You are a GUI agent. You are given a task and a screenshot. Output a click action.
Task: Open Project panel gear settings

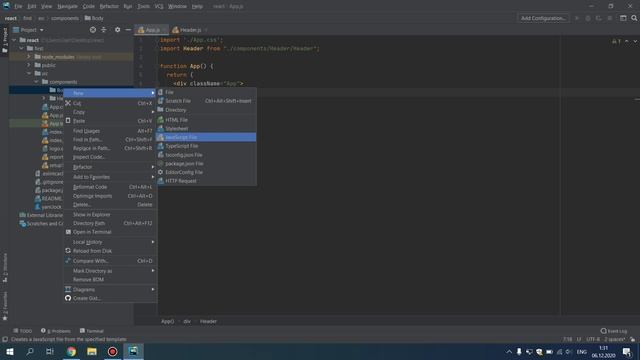click(x=118, y=30)
